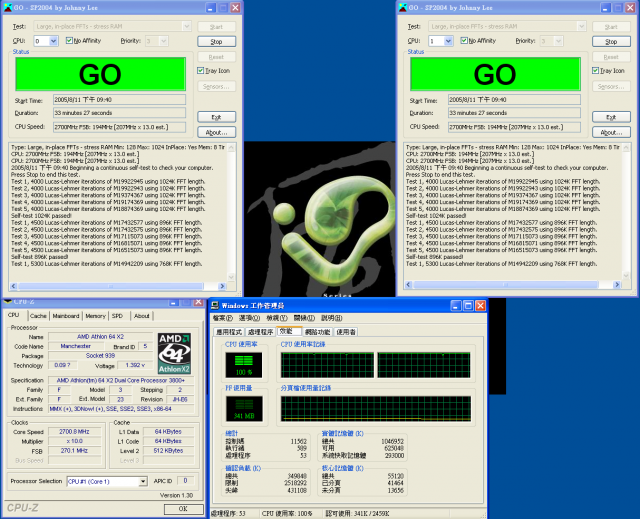The image size is (640, 519).
Task: Select Performance tab (效能) in Task Manager
Action: tap(289, 331)
